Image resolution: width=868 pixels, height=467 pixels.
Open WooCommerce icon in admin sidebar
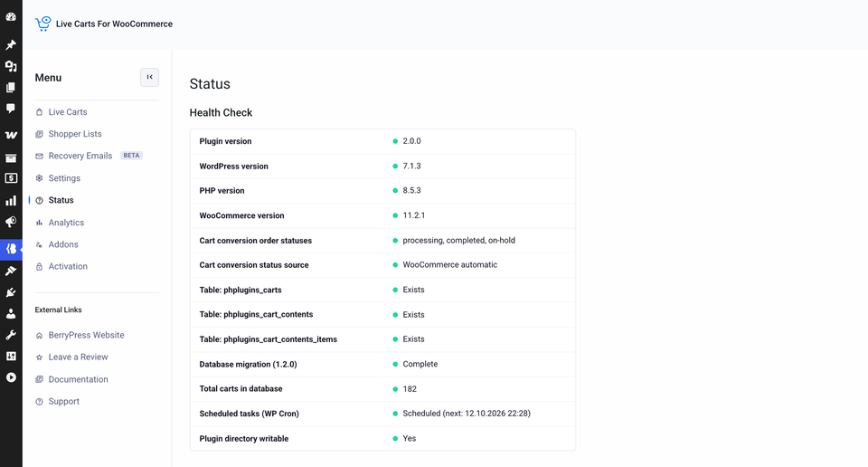11,135
